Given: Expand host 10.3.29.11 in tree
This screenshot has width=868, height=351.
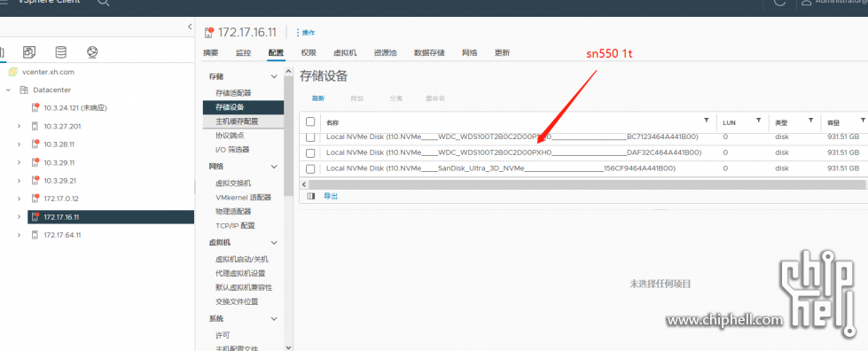Looking at the screenshot, I should (19, 162).
